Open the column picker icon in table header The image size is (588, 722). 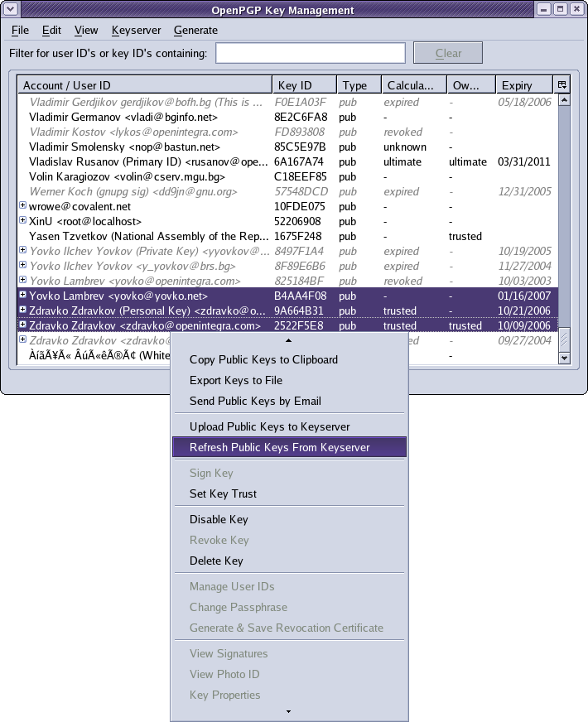[561, 84]
